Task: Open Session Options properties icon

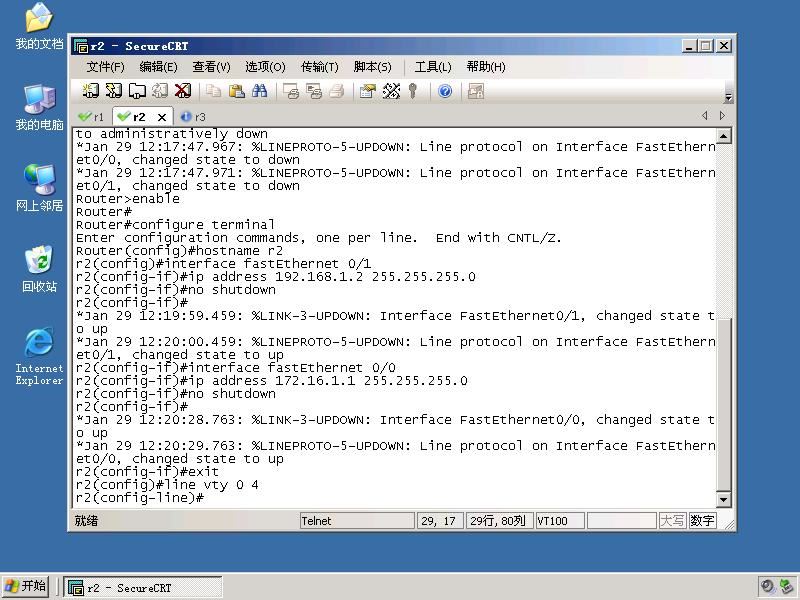Action: point(368,91)
